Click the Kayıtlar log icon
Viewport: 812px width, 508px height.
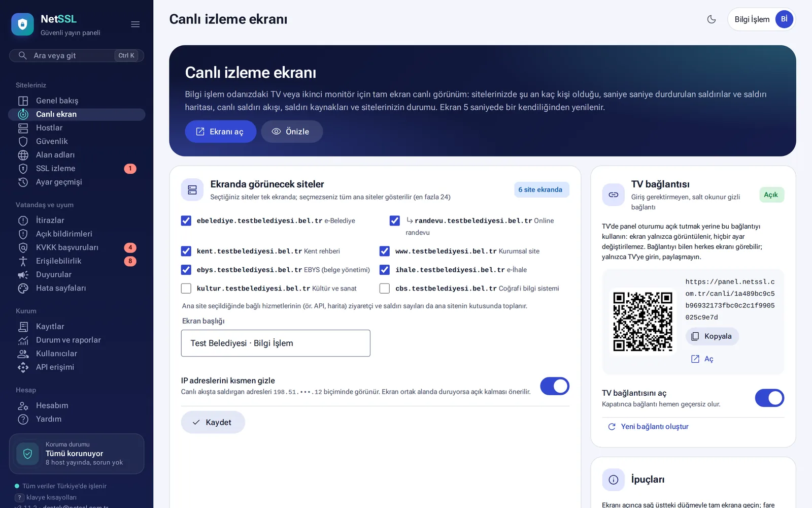click(23, 327)
